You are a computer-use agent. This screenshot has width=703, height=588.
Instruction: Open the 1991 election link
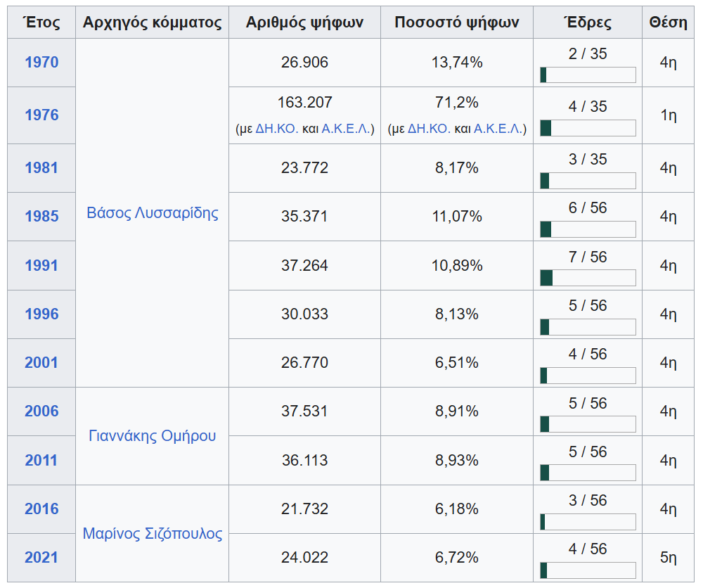(41, 266)
